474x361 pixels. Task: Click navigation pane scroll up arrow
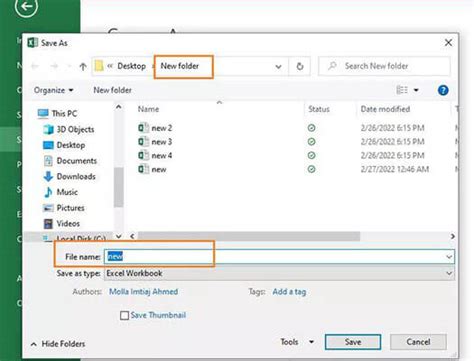118,107
